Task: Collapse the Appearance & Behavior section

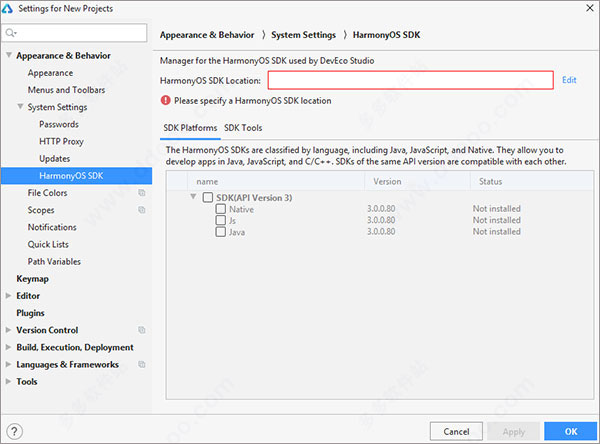Action: click(x=9, y=55)
